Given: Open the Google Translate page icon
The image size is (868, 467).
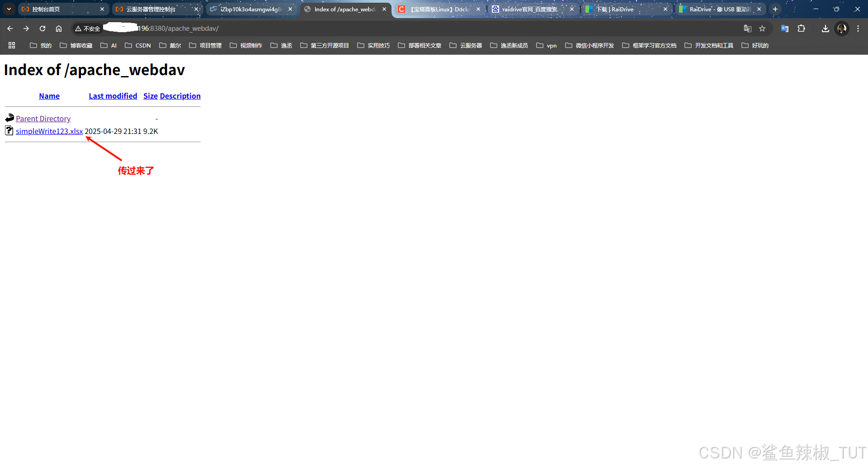Looking at the screenshot, I should pos(748,28).
